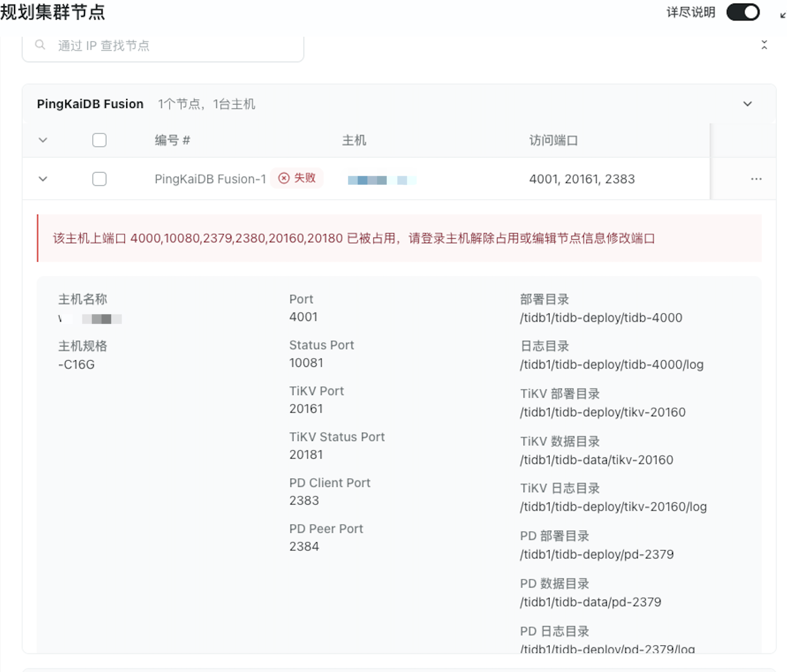Click the 访问端口 column header

(553, 140)
